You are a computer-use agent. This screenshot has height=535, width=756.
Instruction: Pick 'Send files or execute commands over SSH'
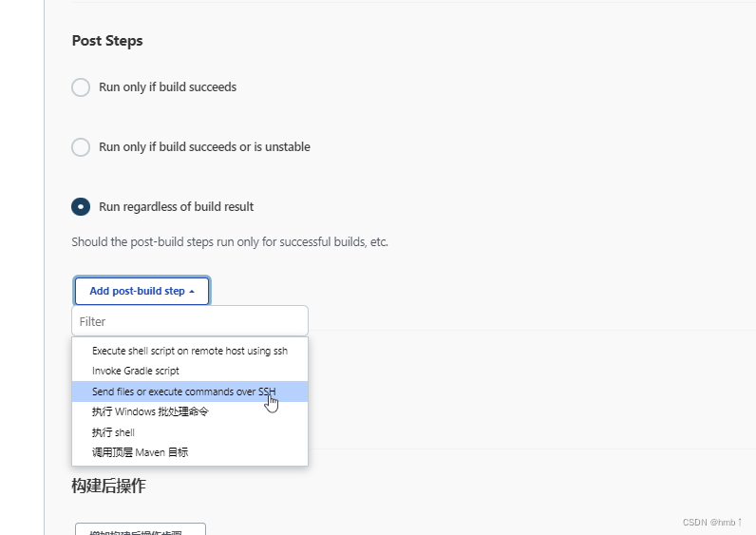pyautogui.click(x=190, y=392)
